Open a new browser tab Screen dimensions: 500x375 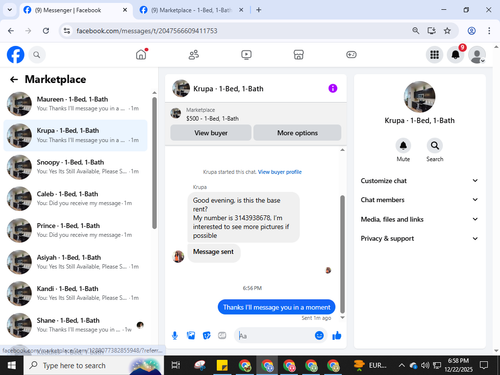[259, 10]
